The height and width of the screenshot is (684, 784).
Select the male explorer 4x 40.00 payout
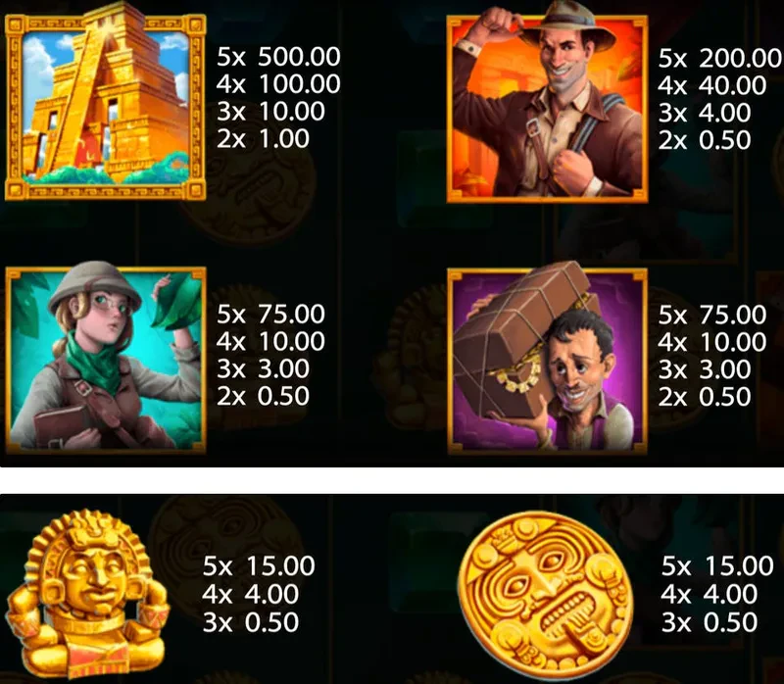[x=712, y=85]
